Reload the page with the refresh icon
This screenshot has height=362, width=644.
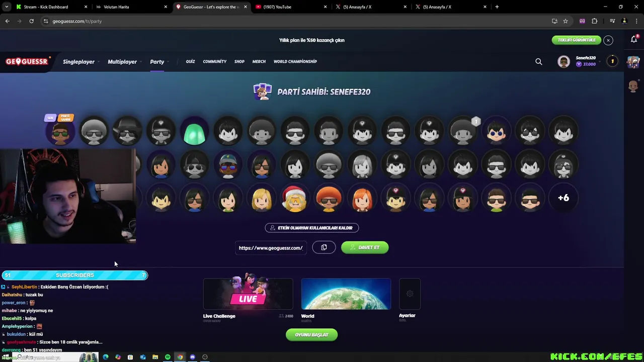31,21
